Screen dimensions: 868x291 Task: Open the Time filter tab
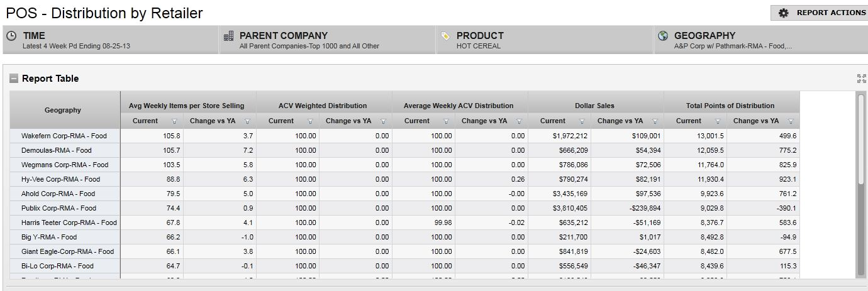[111, 40]
